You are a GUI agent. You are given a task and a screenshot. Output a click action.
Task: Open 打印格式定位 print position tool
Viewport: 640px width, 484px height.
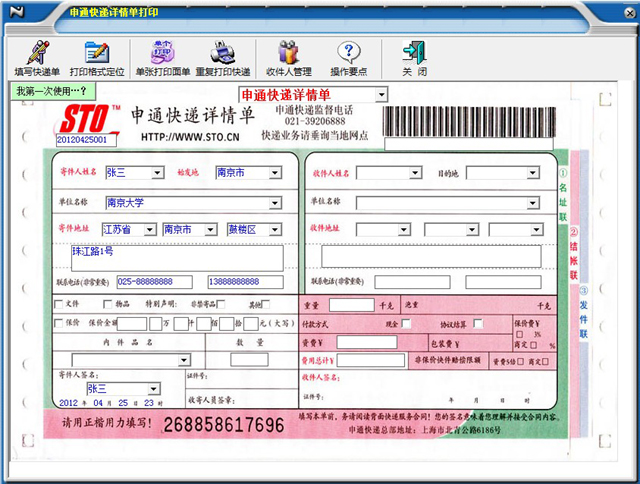[97, 58]
